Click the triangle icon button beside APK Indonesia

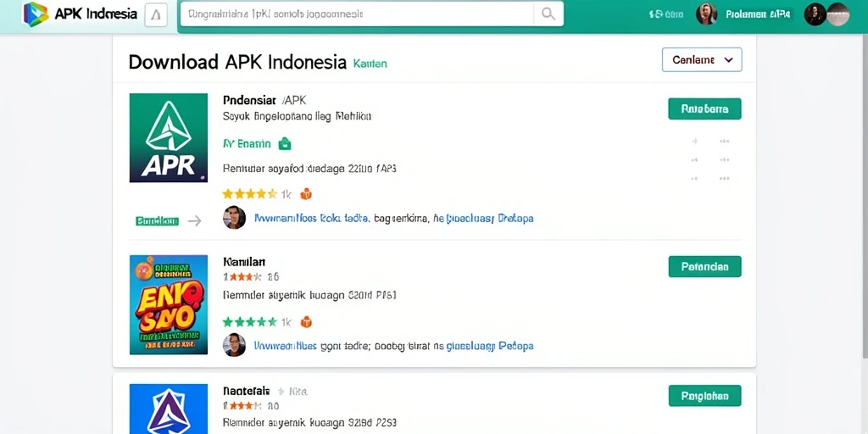156,15
